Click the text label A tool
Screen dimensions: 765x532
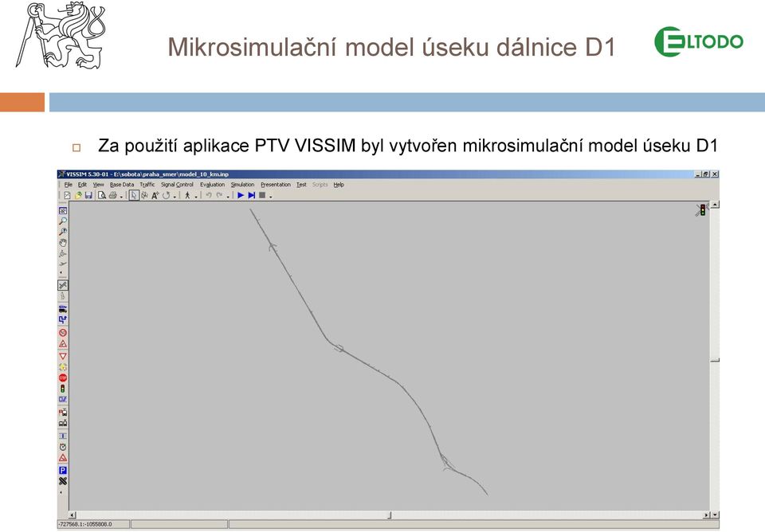click(x=155, y=196)
